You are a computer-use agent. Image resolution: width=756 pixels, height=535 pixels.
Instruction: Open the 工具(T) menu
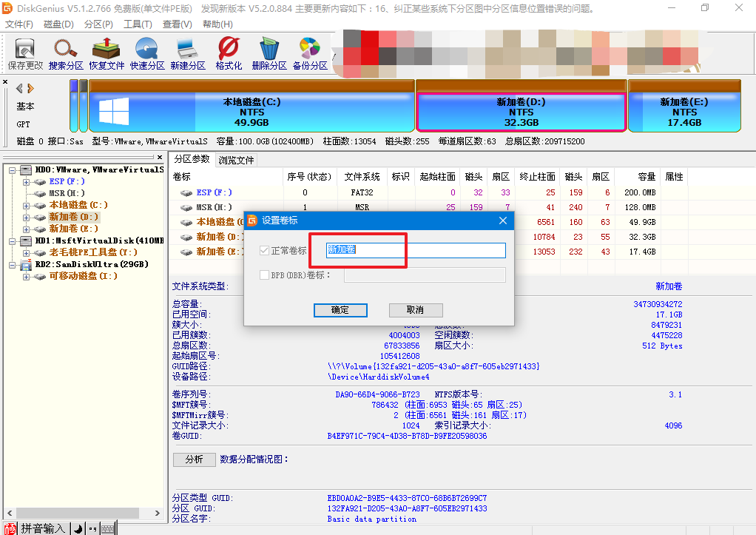click(138, 24)
